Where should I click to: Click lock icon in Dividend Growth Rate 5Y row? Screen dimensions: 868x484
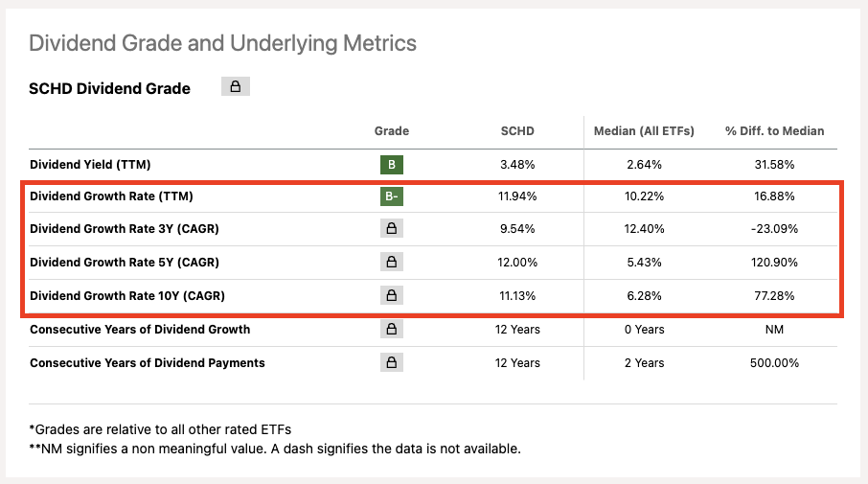click(392, 262)
